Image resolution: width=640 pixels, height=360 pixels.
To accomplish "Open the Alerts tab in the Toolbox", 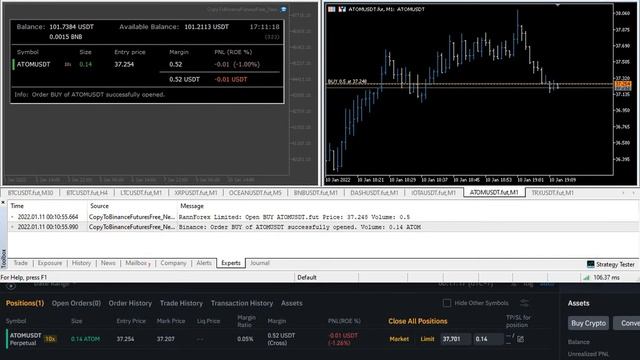I will pyautogui.click(x=204, y=263).
